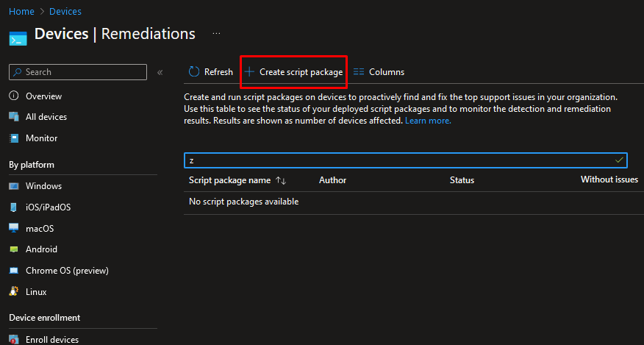Click the All devices icon
This screenshot has height=345, width=644.
pos(14,117)
